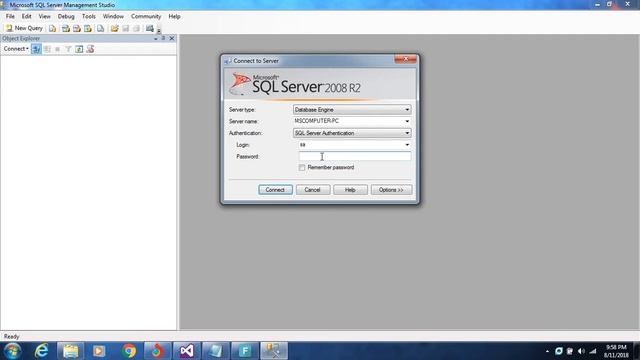Click the SSMS taskbar icon
The width and height of the screenshot is (640, 360).
[x=273, y=351]
